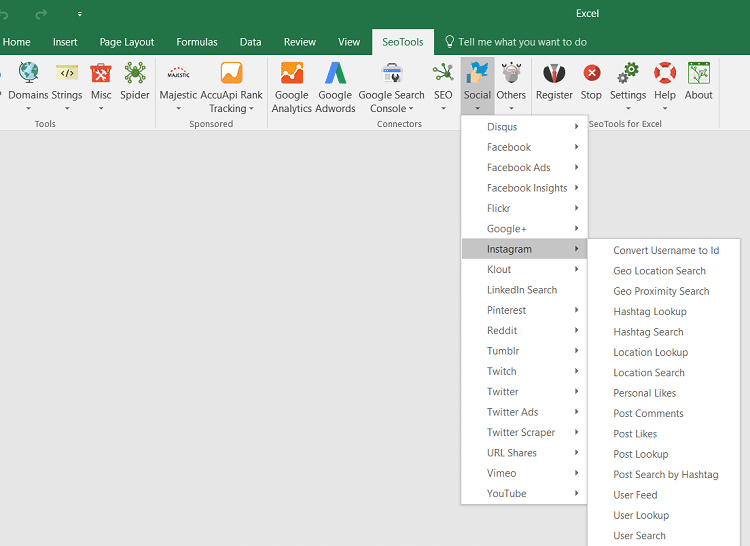Open the SeoTools Settings gears
The height and width of the screenshot is (546, 750).
click(x=628, y=73)
